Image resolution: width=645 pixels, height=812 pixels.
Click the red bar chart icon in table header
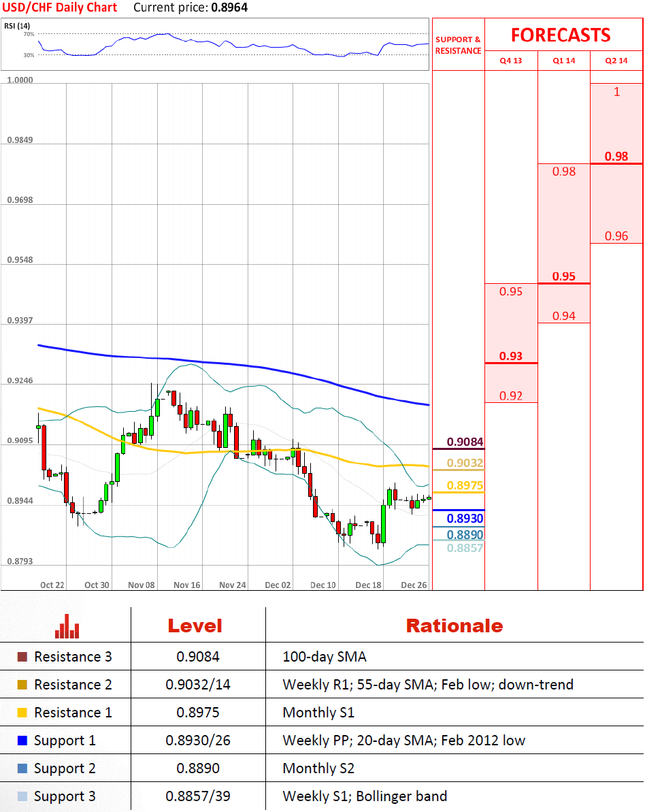67,626
